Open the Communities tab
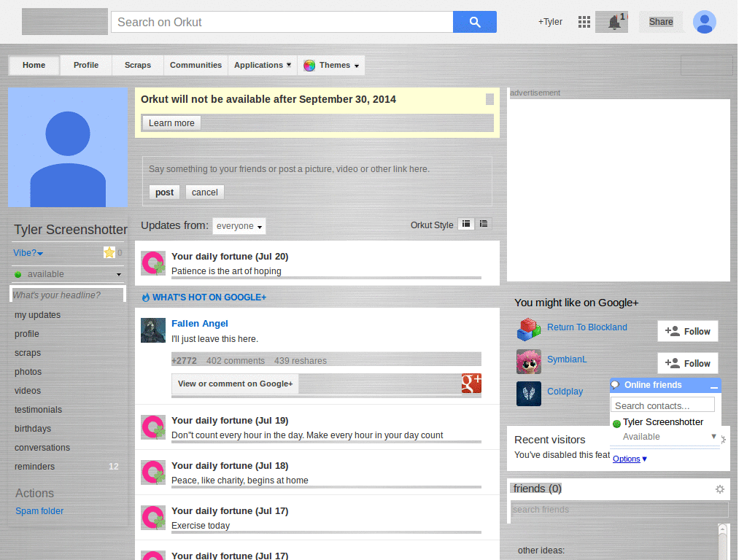This screenshot has width=747, height=560. [196, 65]
